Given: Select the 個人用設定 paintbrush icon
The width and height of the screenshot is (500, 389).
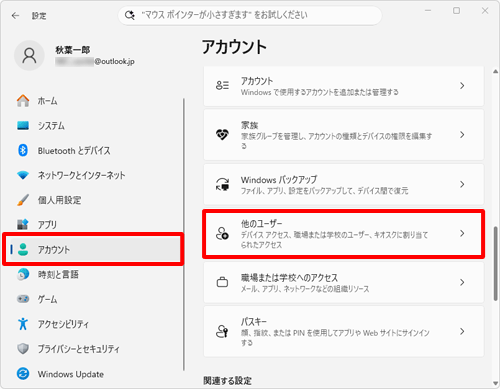Looking at the screenshot, I should pos(23,200).
